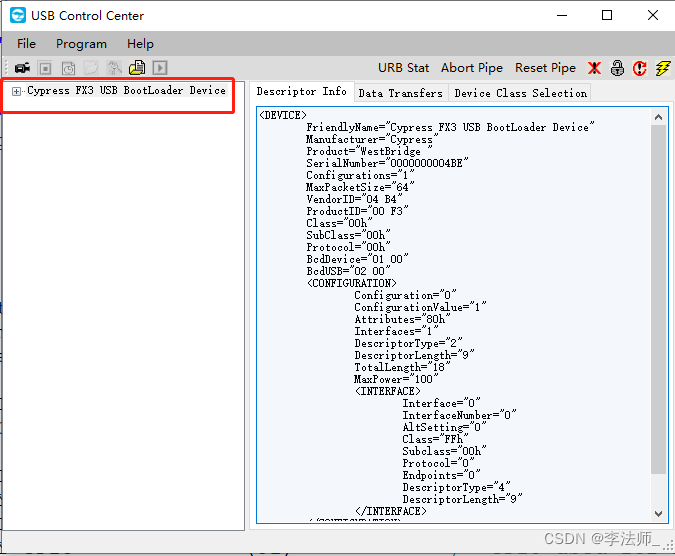Viewport: 675px width, 556px height.
Task: Click the Attributes="80h" line
Action: point(402,319)
